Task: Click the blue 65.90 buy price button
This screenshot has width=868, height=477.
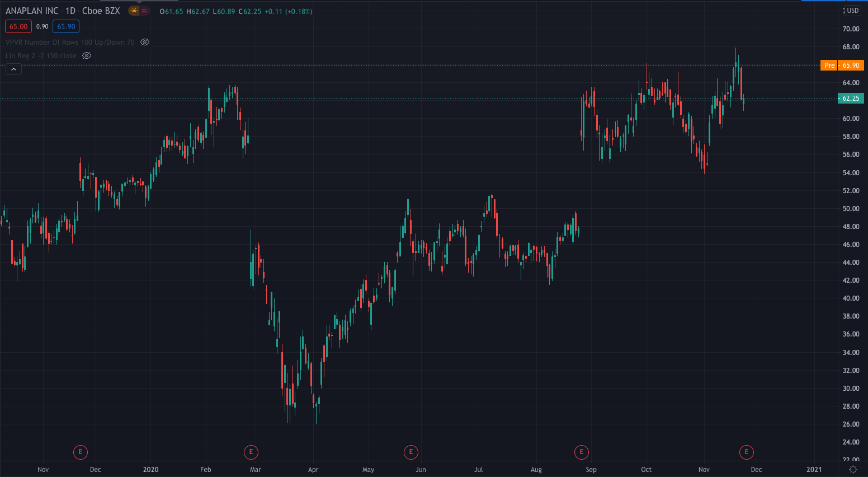Action: [x=66, y=26]
